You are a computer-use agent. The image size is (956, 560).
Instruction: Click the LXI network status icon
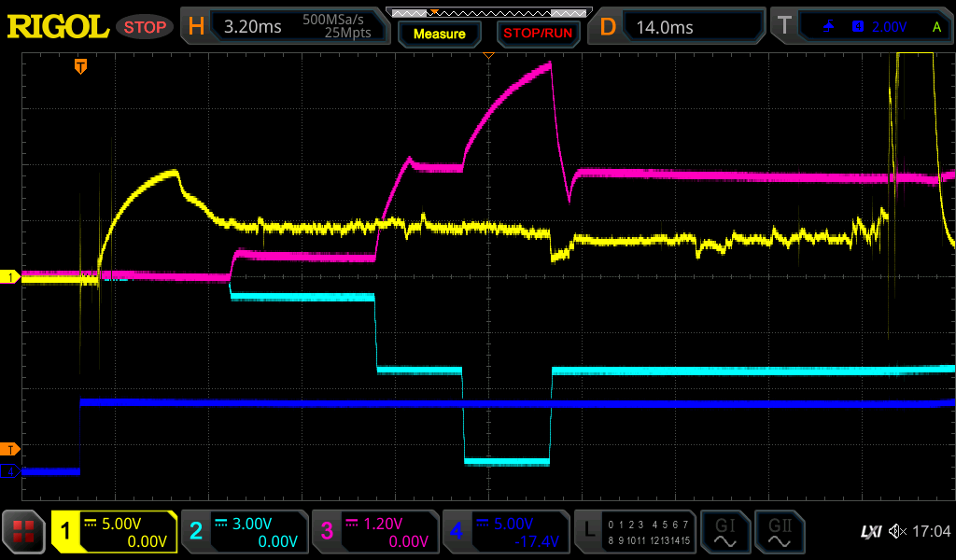pos(870,532)
